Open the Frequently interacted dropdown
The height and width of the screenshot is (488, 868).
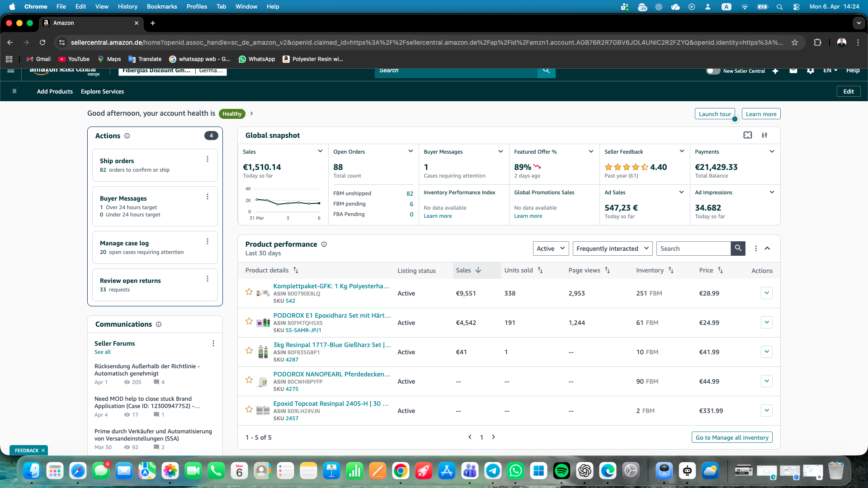coord(612,249)
